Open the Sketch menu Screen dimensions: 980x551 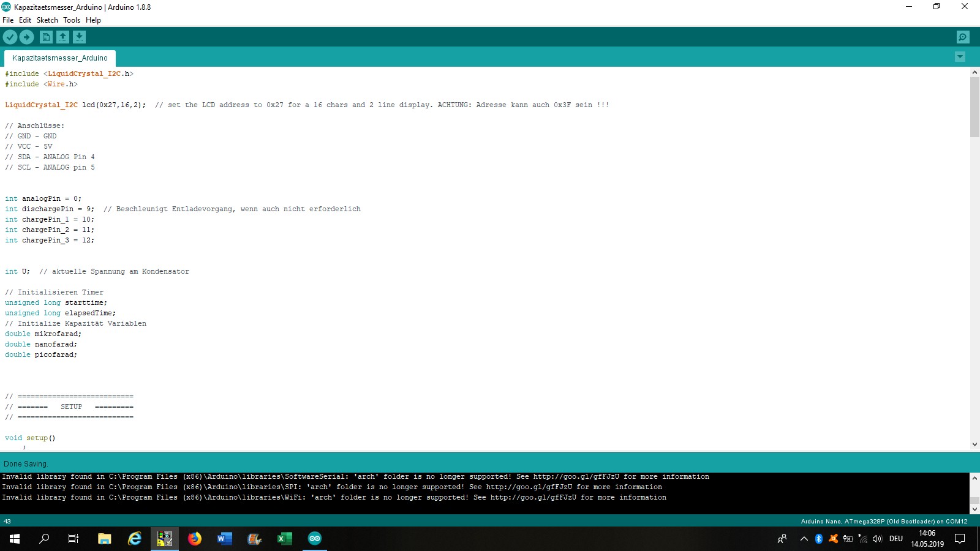tap(47, 20)
